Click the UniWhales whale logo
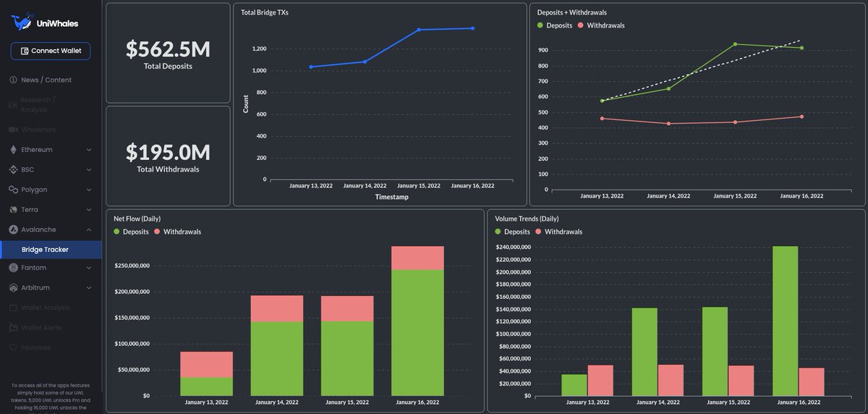Viewport: 868px width, 414px height. click(x=22, y=22)
